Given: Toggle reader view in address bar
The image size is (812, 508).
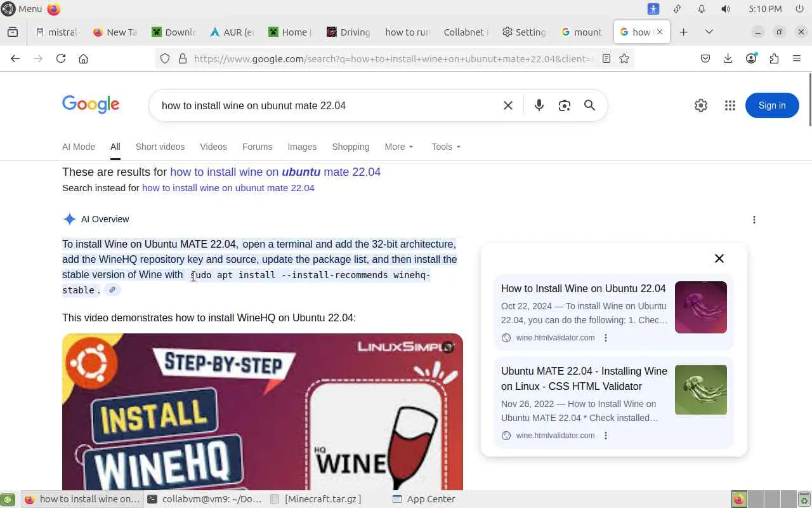Looking at the screenshot, I should point(606,58).
